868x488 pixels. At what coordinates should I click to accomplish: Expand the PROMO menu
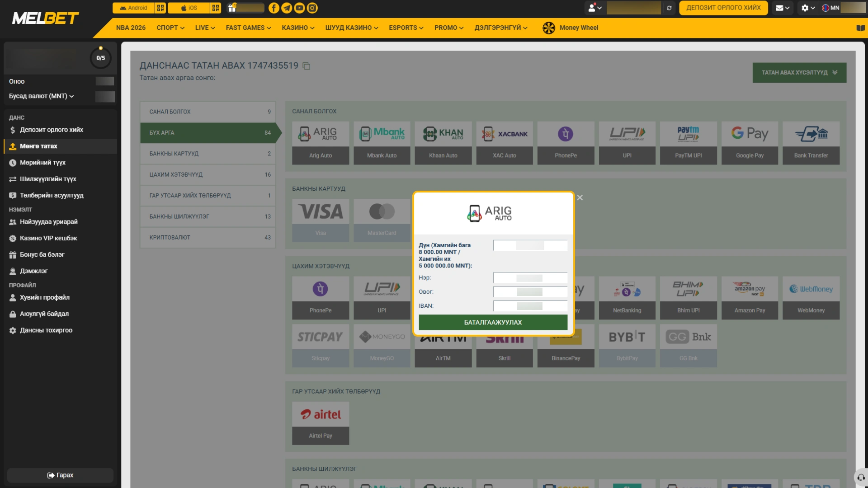(x=449, y=28)
